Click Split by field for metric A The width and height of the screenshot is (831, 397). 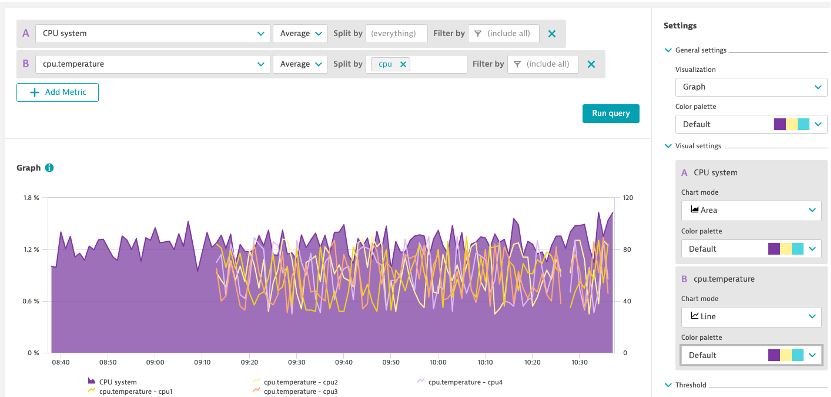pos(396,33)
